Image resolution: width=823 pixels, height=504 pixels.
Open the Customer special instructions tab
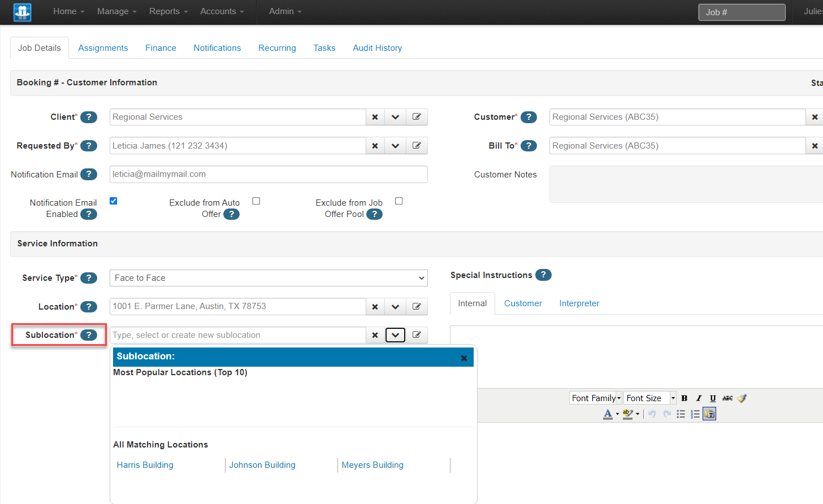tap(522, 303)
